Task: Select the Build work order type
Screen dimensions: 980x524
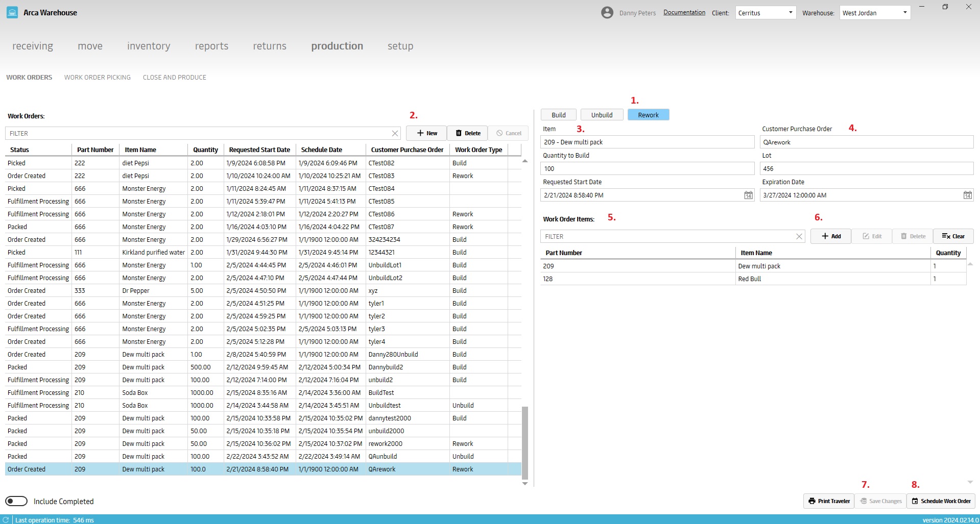Action: tap(559, 115)
